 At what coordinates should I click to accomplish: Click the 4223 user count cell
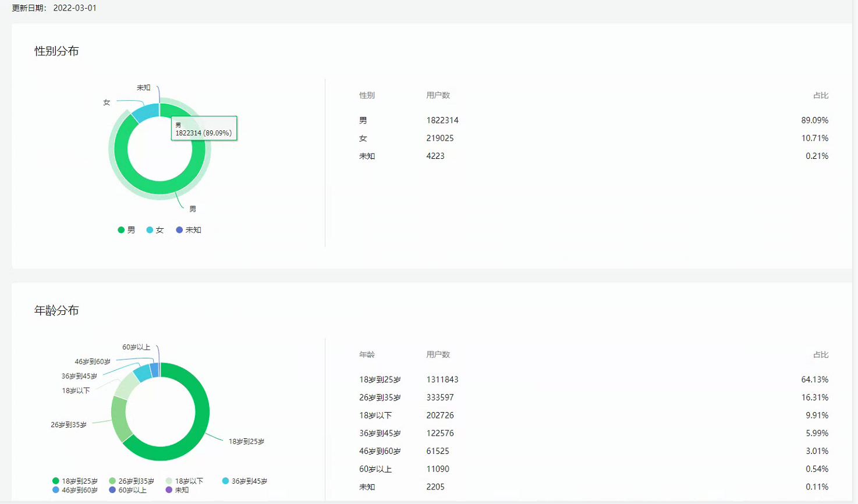pos(435,156)
